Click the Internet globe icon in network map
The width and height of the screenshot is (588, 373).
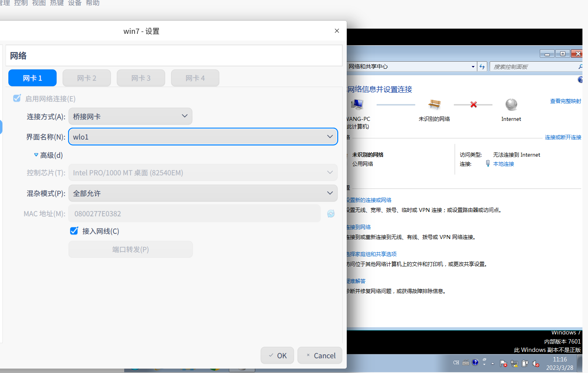click(x=511, y=105)
